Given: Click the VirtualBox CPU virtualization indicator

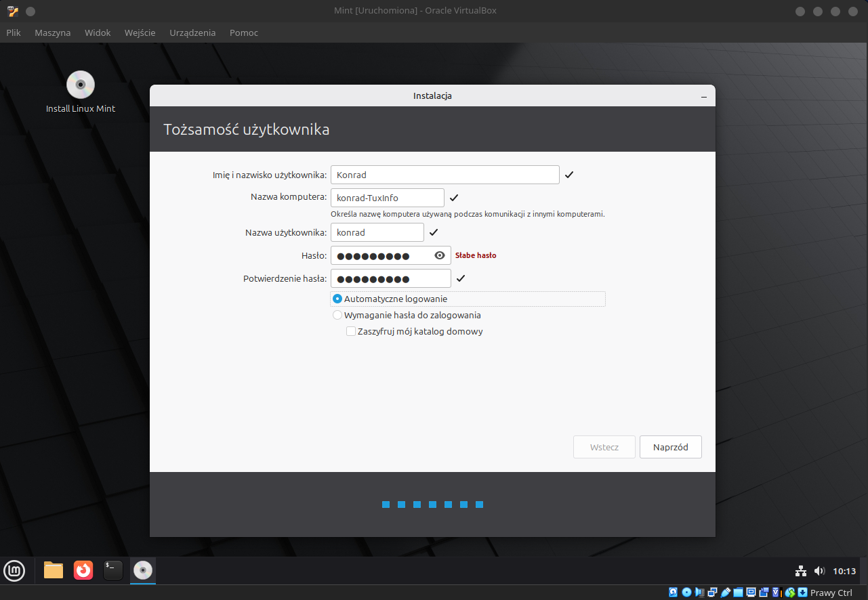Looking at the screenshot, I should (777, 593).
